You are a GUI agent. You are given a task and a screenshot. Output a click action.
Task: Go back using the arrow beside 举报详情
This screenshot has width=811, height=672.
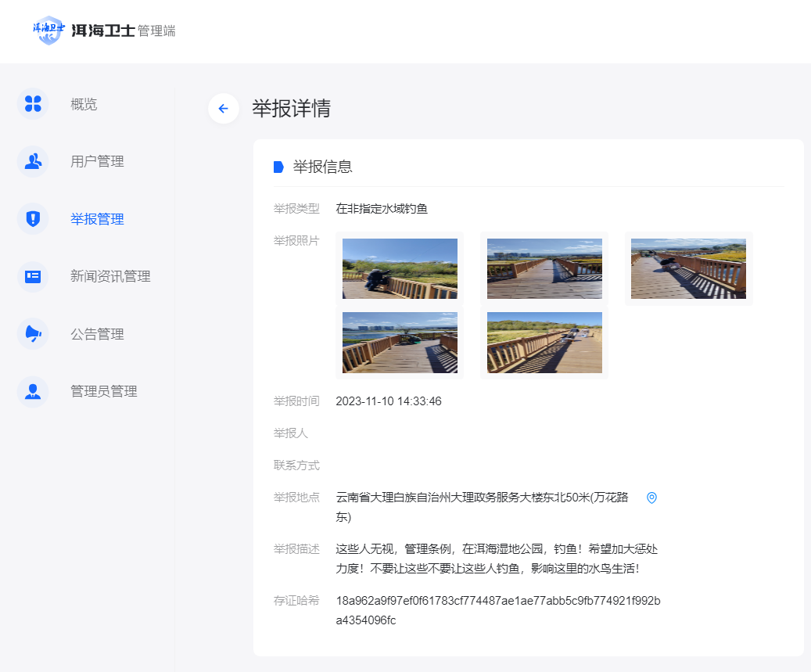click(x=224, y=109)
